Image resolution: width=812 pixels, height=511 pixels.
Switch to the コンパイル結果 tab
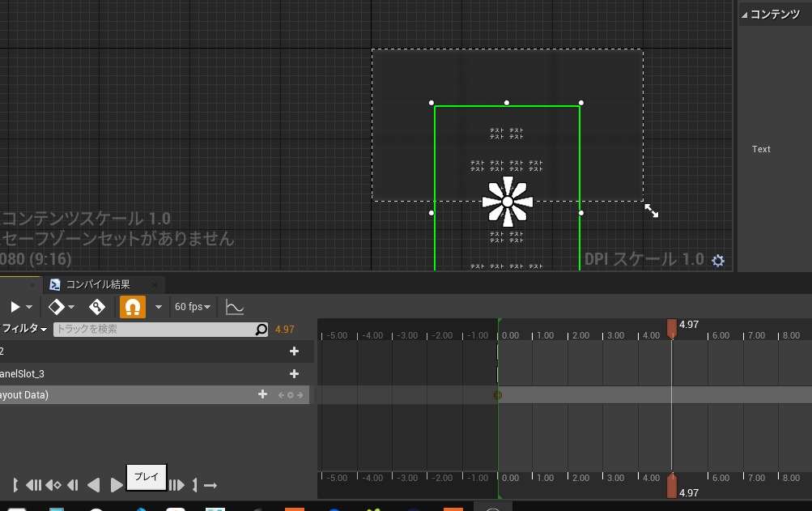click(x=98, y=284)
